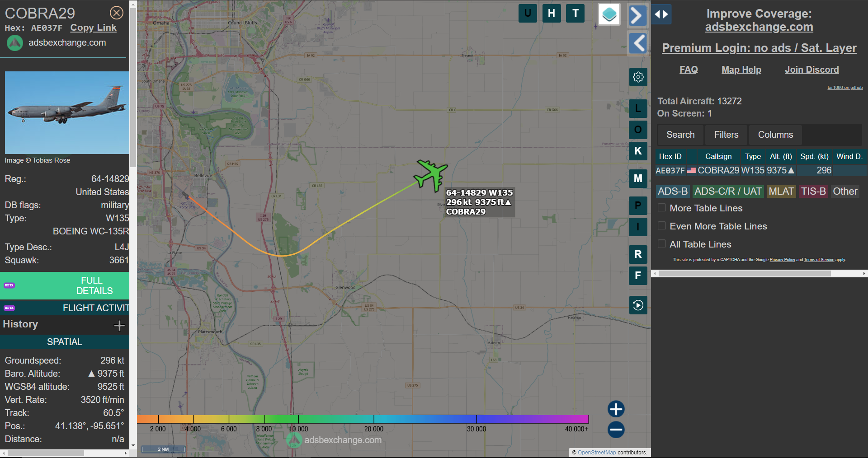Image resolution: width=868 pixels, height=458 pixels.
Task: Enable All Table Lines checkbox
Action: [x=662, y=244]
